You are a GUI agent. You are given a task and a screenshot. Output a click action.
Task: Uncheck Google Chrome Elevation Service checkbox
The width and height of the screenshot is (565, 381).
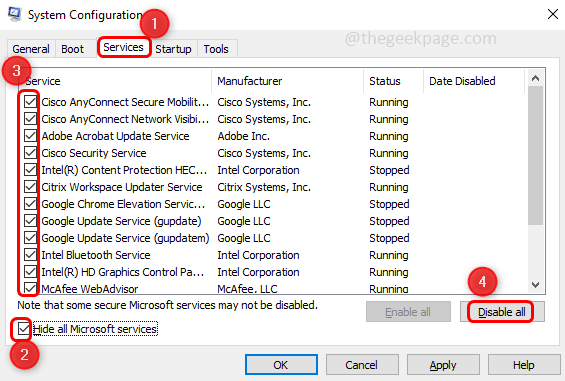click(30, 204)
